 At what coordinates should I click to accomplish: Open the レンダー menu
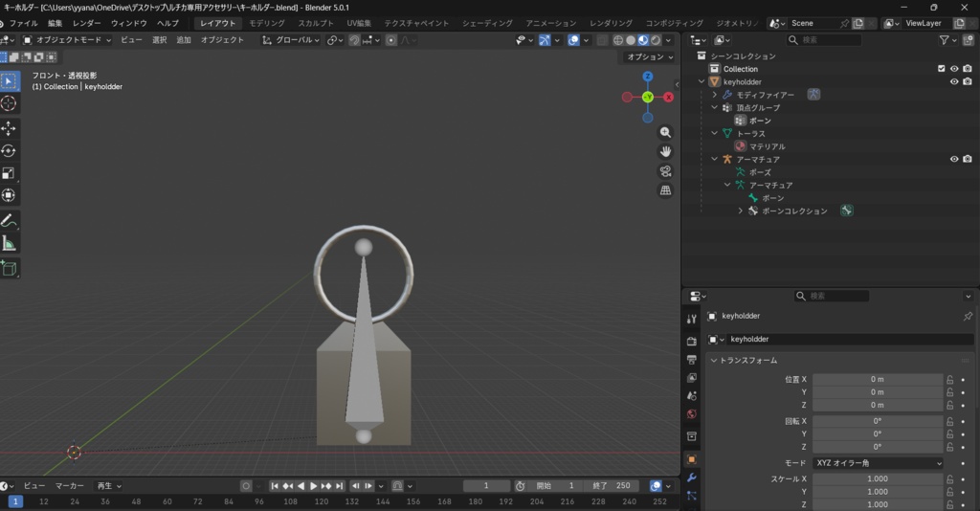(x=86, y=23)
